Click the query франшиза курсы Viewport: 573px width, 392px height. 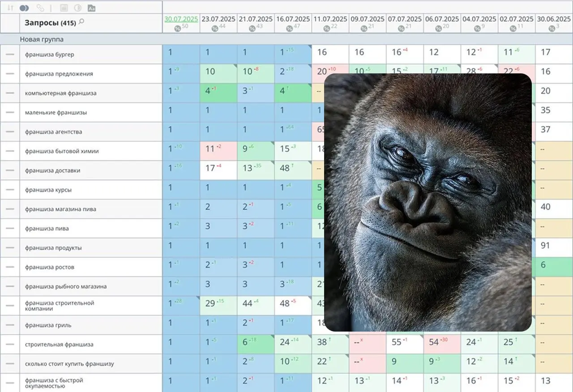(x=48, y=190)
